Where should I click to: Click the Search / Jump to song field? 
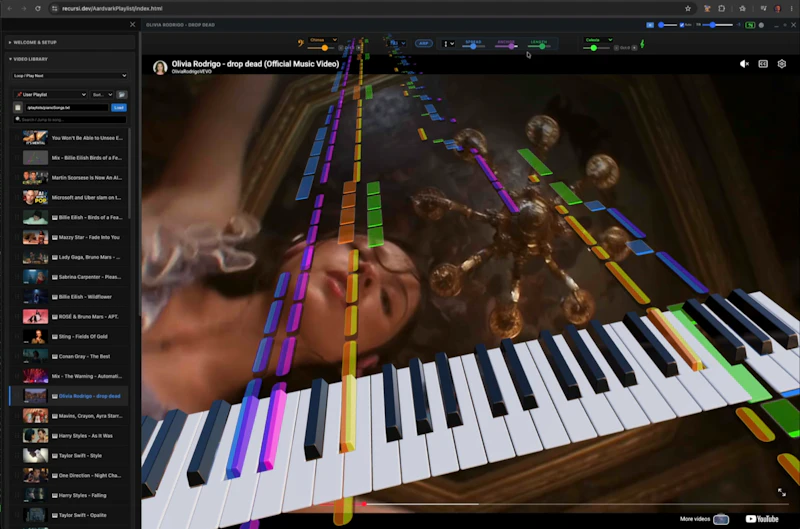70,119
